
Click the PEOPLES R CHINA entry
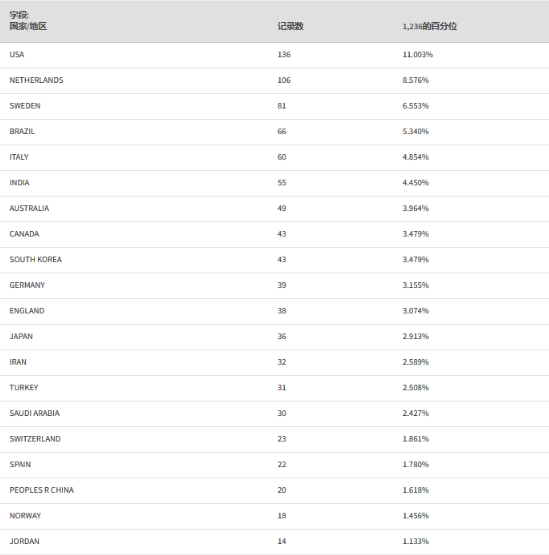pos(41,490)
